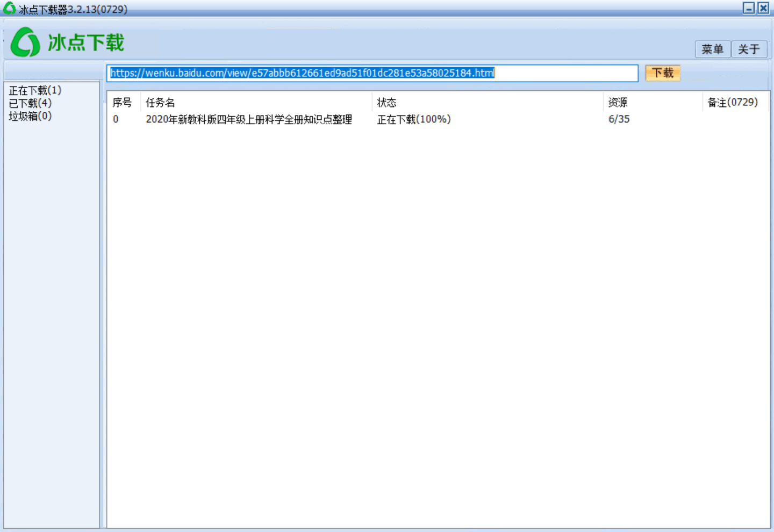Viewport: 774px width, 532px height.
Task: Focus the wenku.baidu.com URL input field
Action: pyautogui.click(x=372, y=73)
